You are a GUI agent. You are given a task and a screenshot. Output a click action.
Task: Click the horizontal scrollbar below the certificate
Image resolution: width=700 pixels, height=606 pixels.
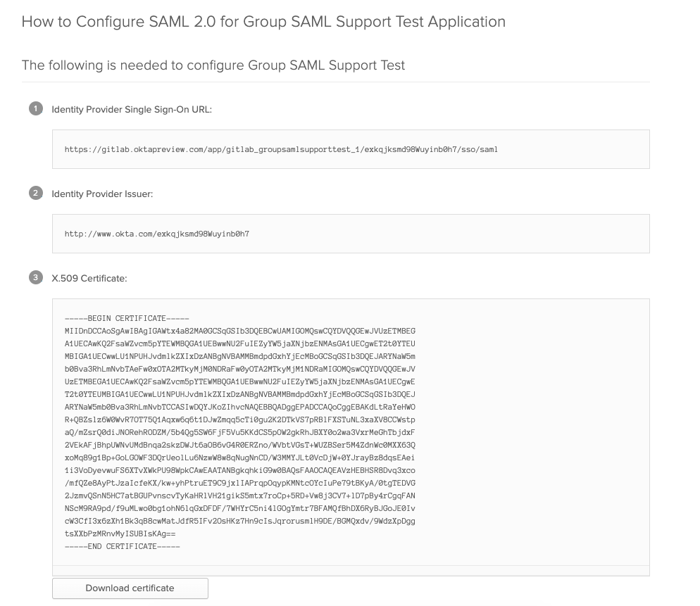pyautogui.click(x=351, y=570)
